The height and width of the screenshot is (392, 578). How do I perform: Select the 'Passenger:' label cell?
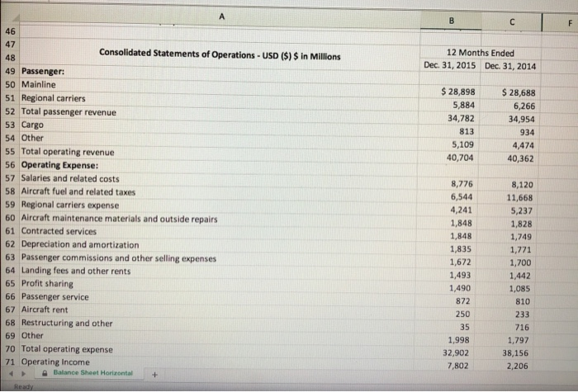point(43,71)
